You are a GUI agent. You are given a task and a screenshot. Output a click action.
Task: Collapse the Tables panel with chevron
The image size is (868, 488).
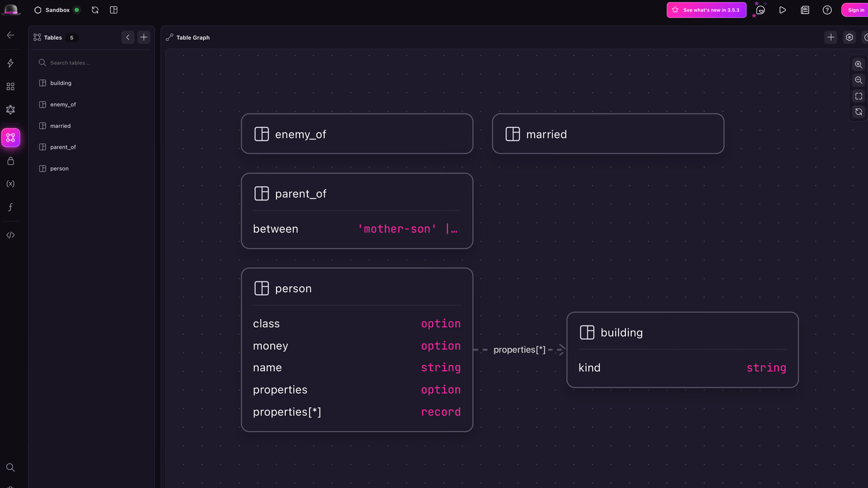click(x=128, y=38)
